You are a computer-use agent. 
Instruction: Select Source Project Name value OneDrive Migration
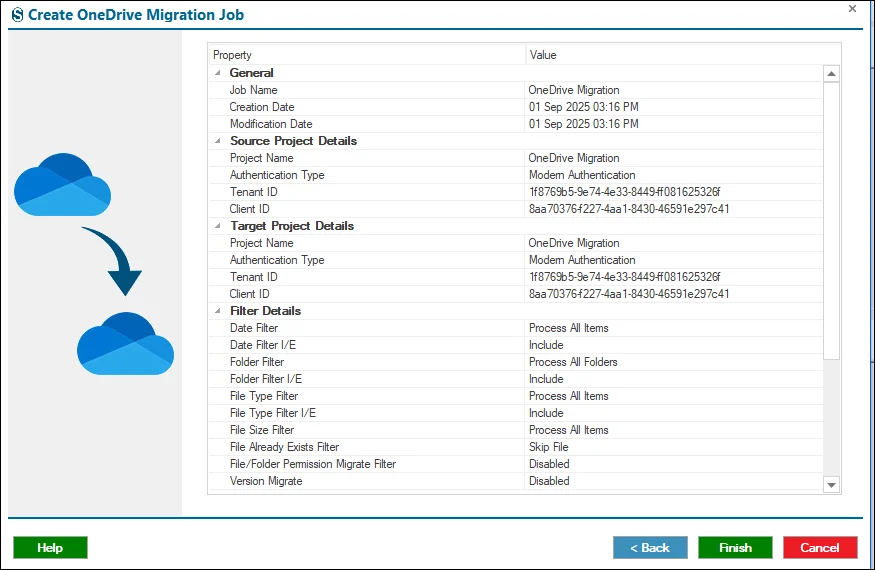[574, 158]
